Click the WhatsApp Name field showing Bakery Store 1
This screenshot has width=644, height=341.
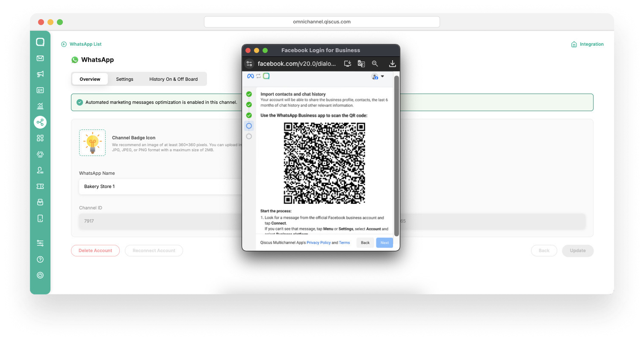point(160,186)
